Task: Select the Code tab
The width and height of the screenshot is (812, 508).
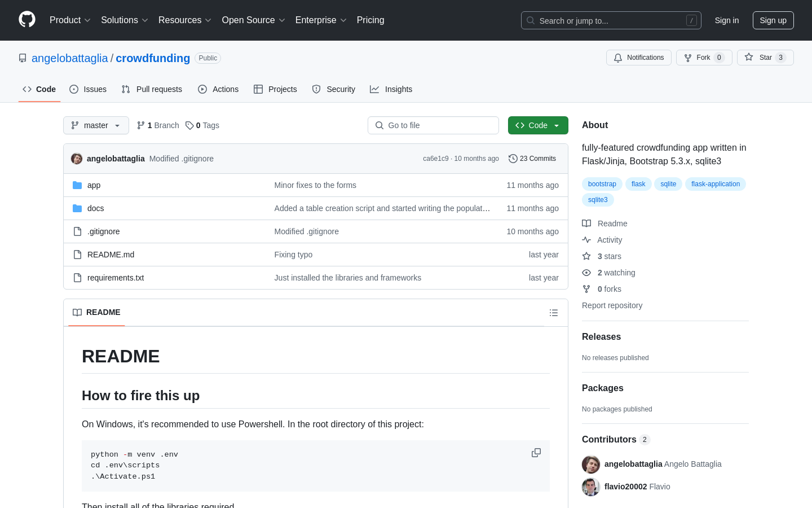Action: (x=39, y=89)
